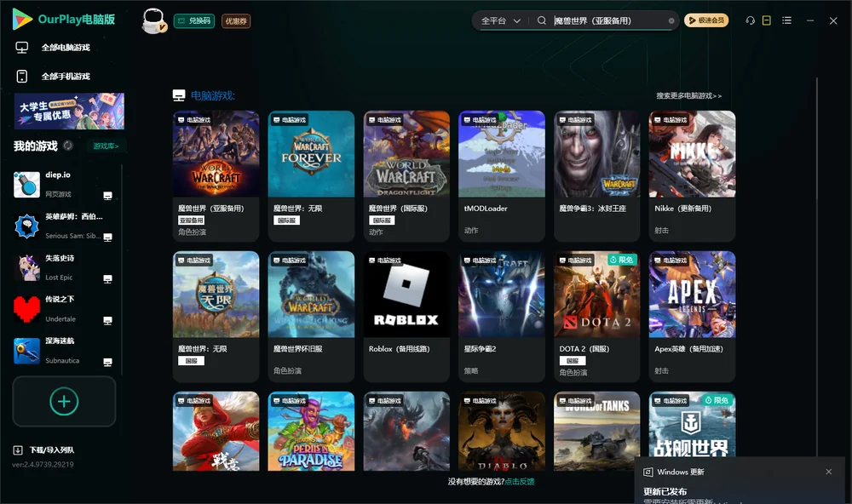Focus the game search input field
This screenshot has height=504, width=852.
608,20
